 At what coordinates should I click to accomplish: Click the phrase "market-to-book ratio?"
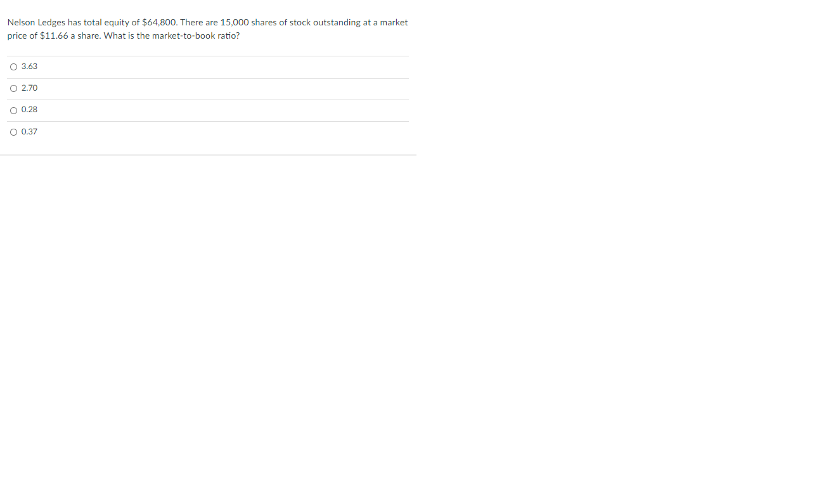(196, 36)
